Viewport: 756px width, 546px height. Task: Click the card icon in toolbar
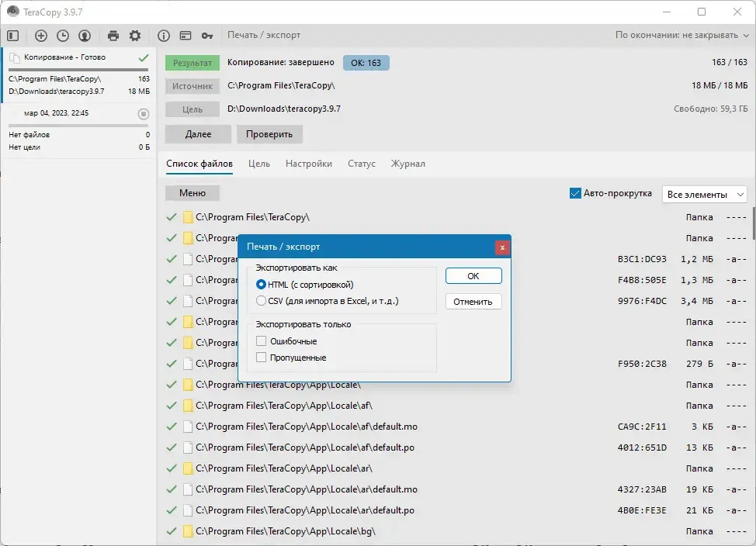[x=186, y=35]
